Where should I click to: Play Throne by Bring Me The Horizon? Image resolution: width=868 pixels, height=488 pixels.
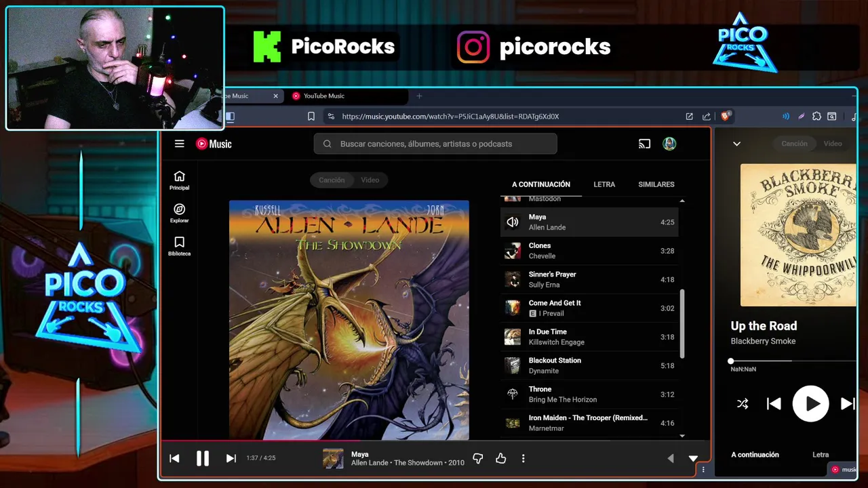[x=589, y=394]
